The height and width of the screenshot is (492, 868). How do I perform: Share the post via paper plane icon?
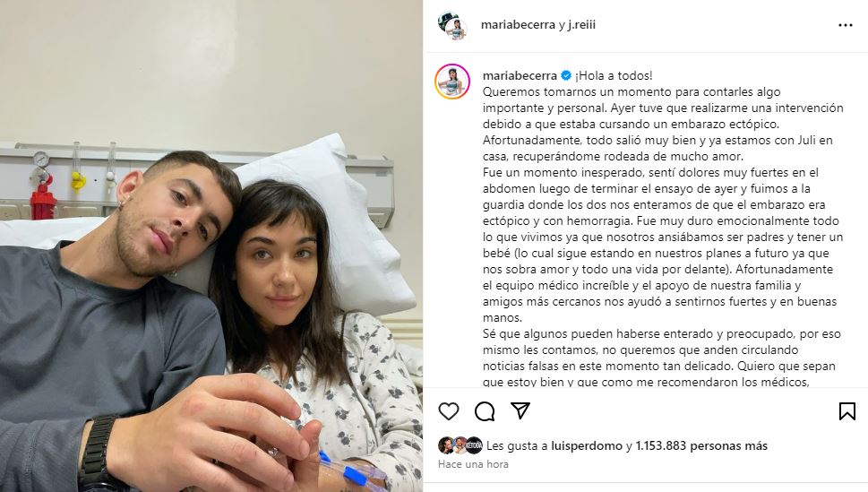coord(520,410)
